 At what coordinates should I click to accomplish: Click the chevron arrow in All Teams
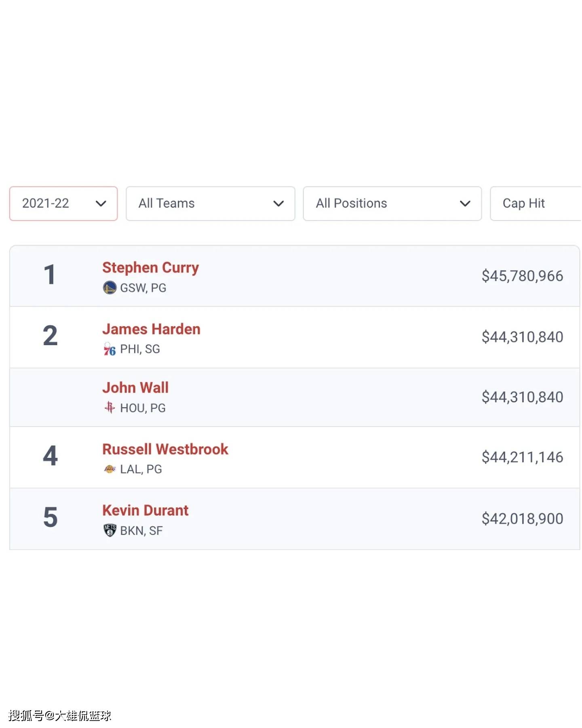(278, 203)
